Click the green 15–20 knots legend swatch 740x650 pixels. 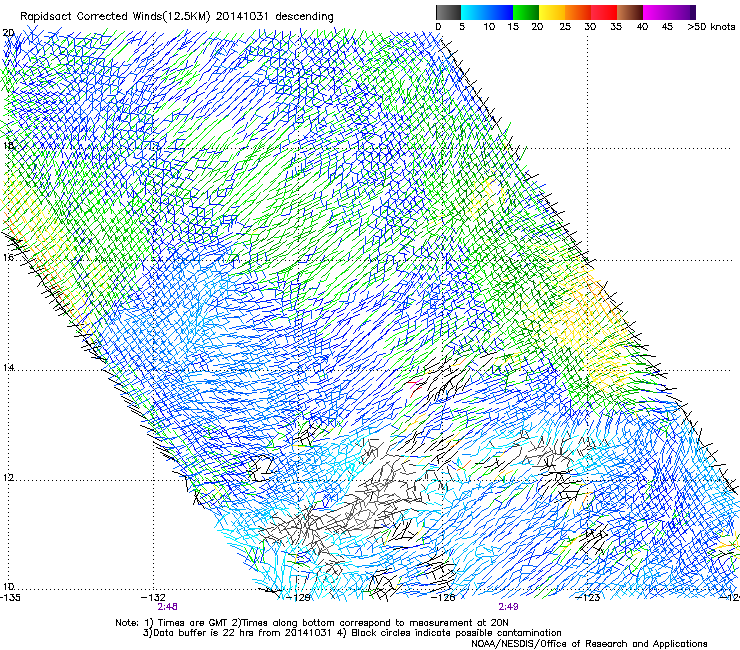coord(526,12)
